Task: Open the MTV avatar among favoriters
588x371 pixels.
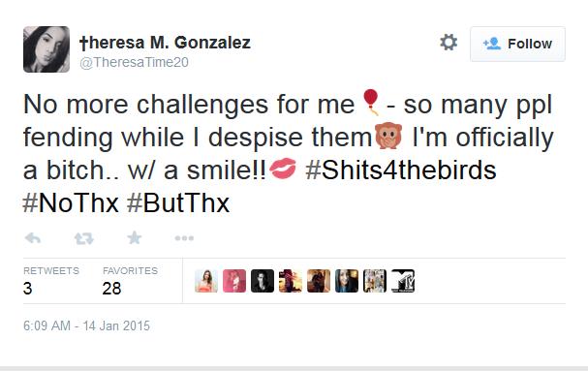Action: (403, 281)
